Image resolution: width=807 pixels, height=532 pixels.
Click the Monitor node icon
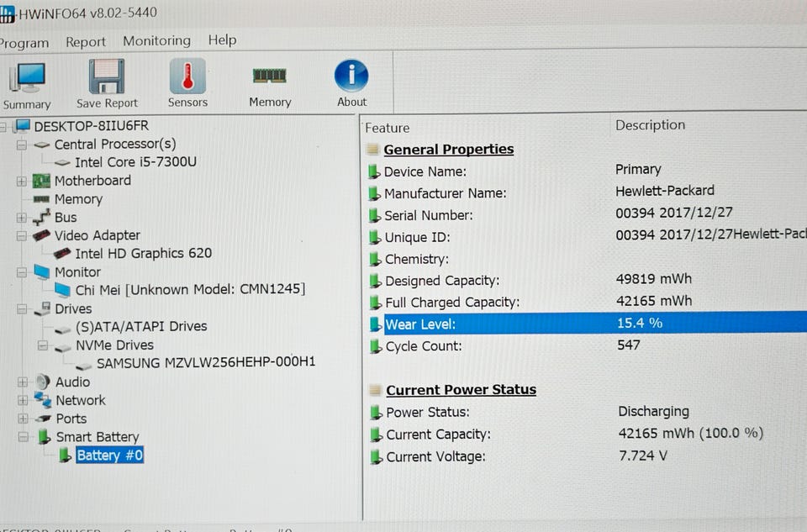(42, 272)
